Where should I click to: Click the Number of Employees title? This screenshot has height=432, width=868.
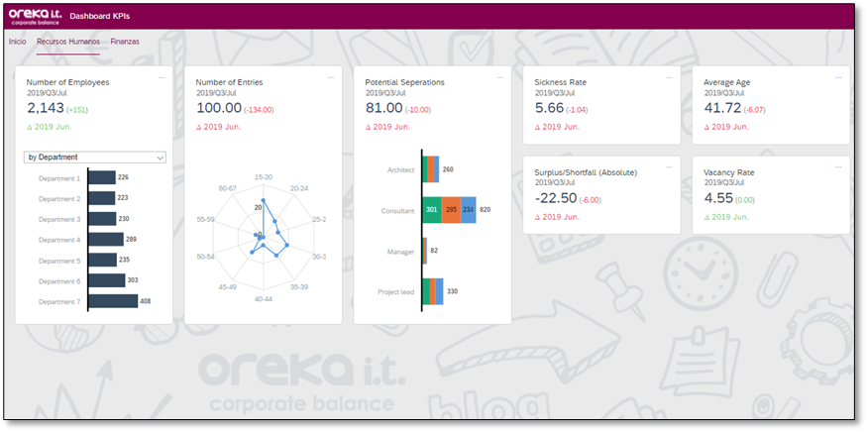(x=68, y=82)
